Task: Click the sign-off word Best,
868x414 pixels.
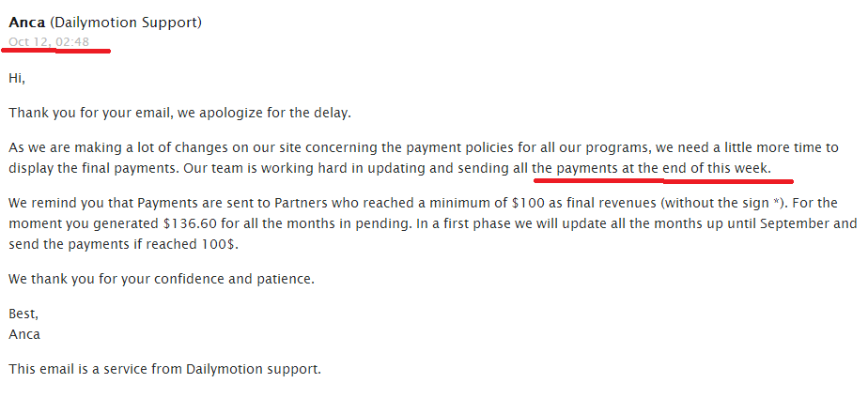Action: pyautogui.click(x=23, y=314)
